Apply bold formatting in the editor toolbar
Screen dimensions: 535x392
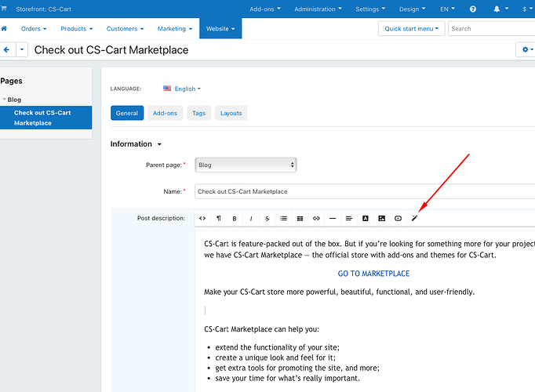[235, 218]
